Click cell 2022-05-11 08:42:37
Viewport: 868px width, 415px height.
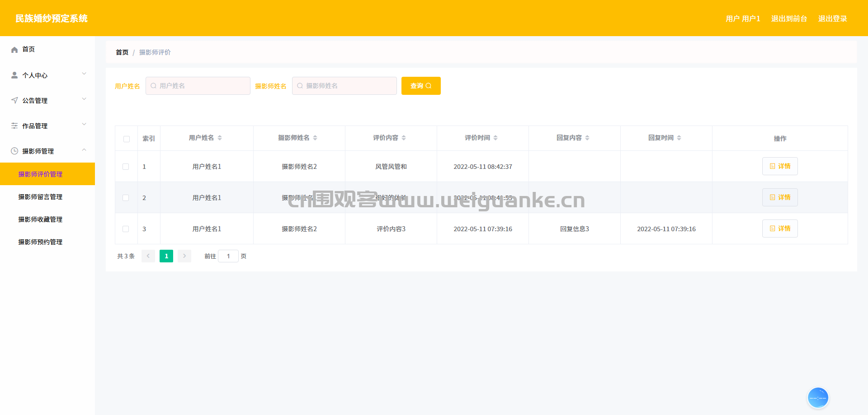coord(483,167)
